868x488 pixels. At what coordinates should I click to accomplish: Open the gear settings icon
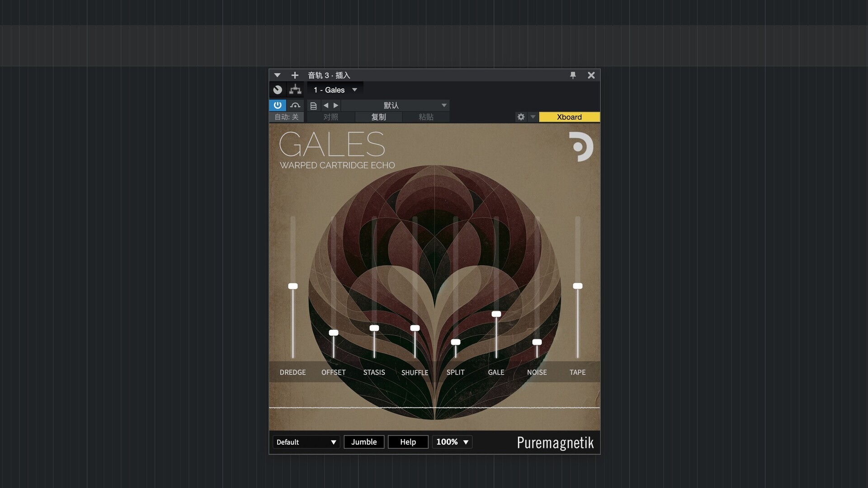pos(521,117)
